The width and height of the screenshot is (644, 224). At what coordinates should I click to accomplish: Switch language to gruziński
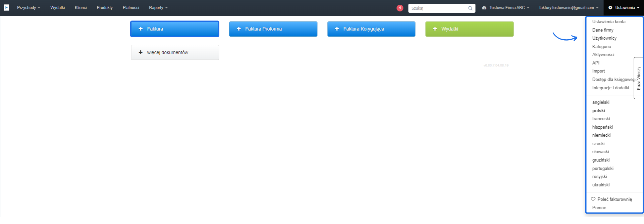tap(601, 160)
